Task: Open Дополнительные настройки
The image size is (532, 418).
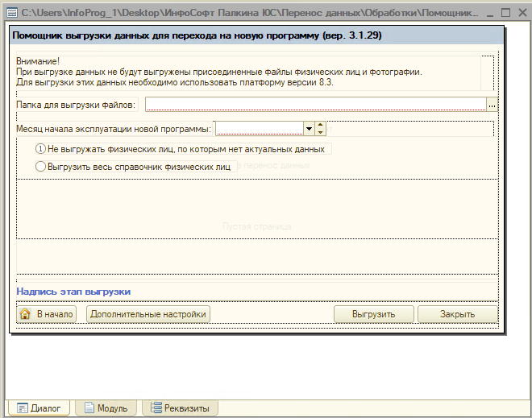Action: click(148, 314)
